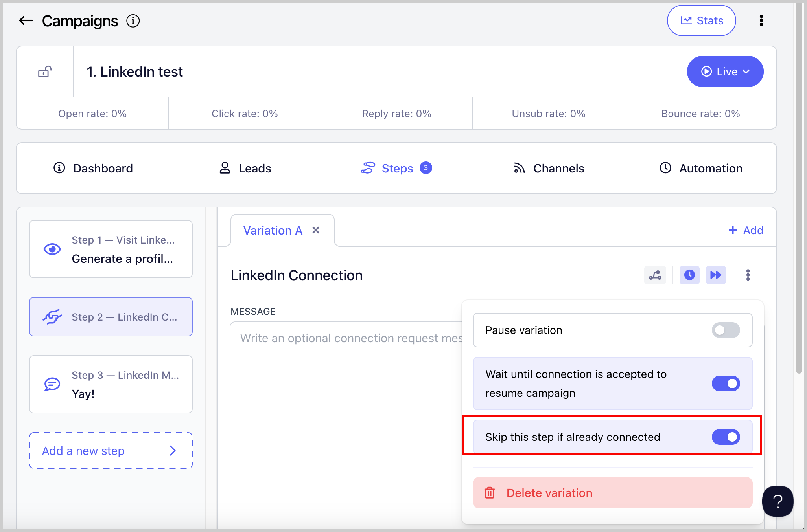Add a new step
This screenshot has width=807, height=532.
111,451
